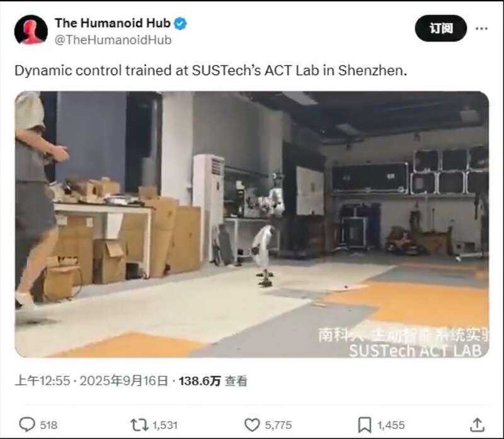Image resolution: width=504 pixels, height=439 pixels.
Task: Open the 1,531 reposts count
Action: pos(165,425)
